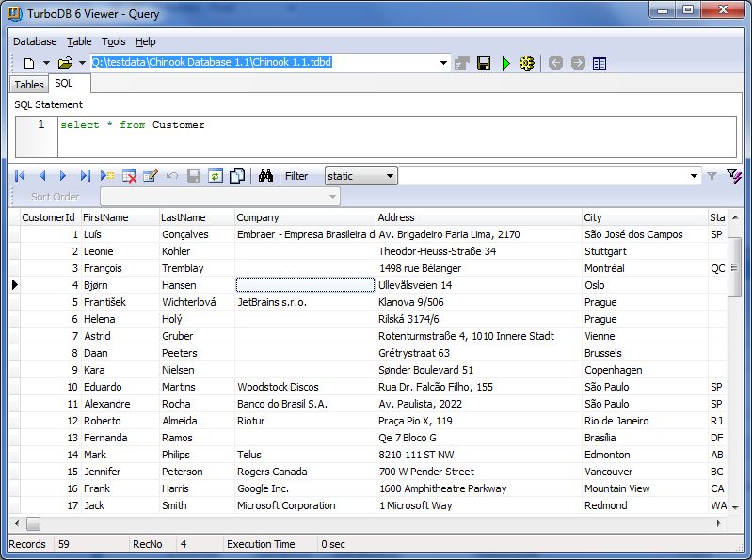
Task: Click the City column header
Action: coord(644,217)
